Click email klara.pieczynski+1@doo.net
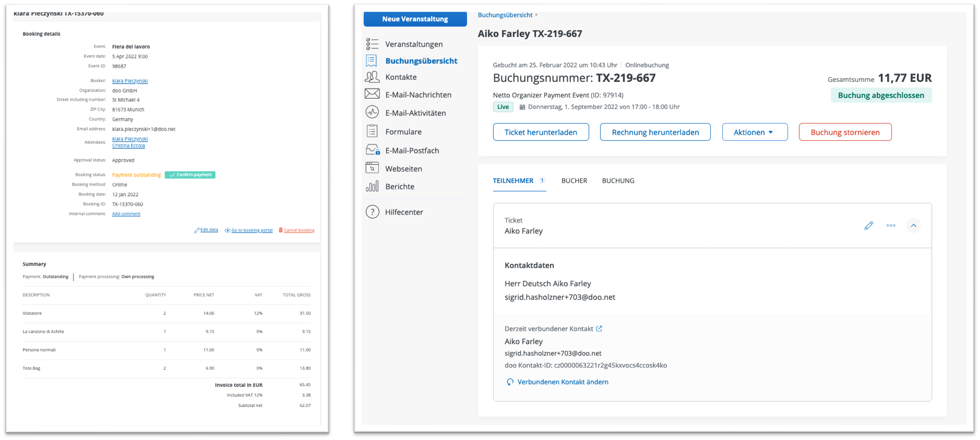This screenshot has width=980, height=440. [x=144, y=129]
